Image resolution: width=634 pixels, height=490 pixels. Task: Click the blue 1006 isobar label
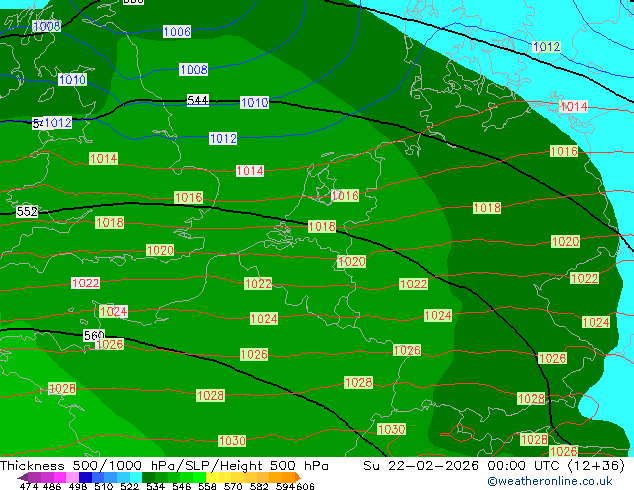click(x=177, y=32)
